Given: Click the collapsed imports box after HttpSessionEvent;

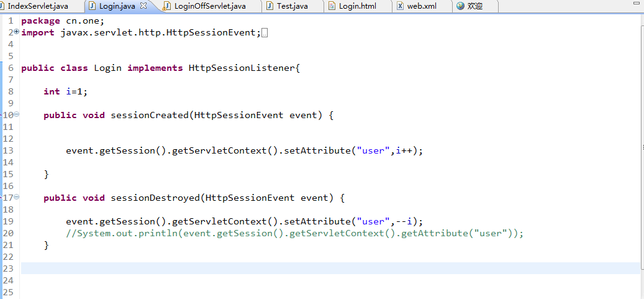Looking at the screenshot, I should point(265,34).
